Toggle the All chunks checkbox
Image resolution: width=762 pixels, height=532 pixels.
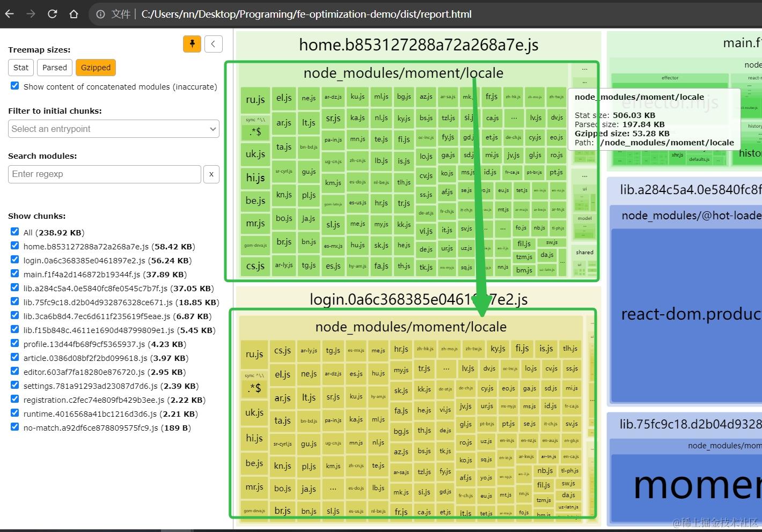coord(15,232)
